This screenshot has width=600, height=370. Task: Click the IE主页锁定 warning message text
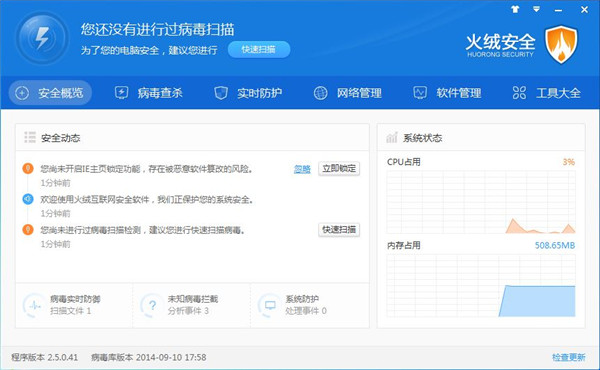coord(147,169)
